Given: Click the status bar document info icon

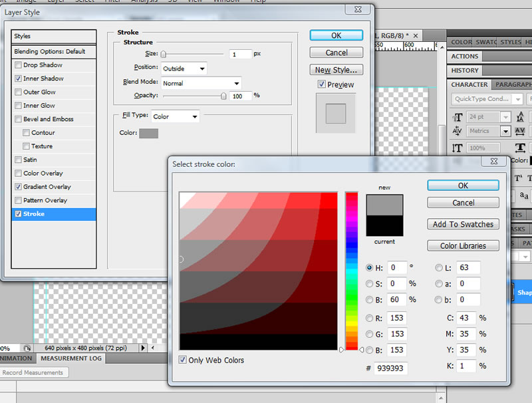Looking at the screenshot, I should pyautogui.click(x=27, y=348).
